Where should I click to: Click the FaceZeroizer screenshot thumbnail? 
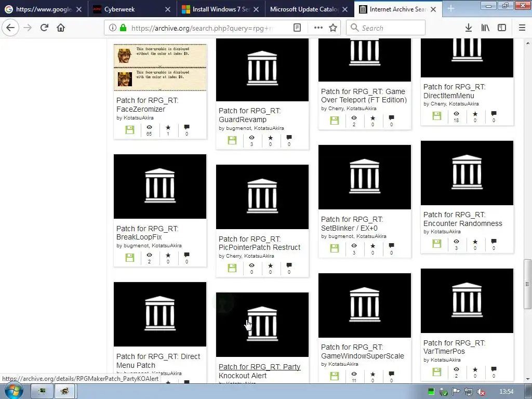coord(160,68)
